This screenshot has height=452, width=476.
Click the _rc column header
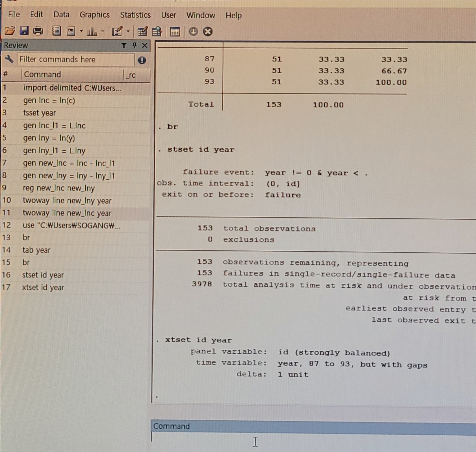pyautogui.click(x=130, y=75)
